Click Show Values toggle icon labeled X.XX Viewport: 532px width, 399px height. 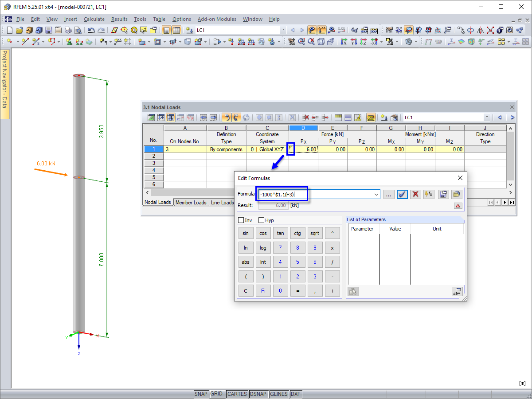(322, 30)
